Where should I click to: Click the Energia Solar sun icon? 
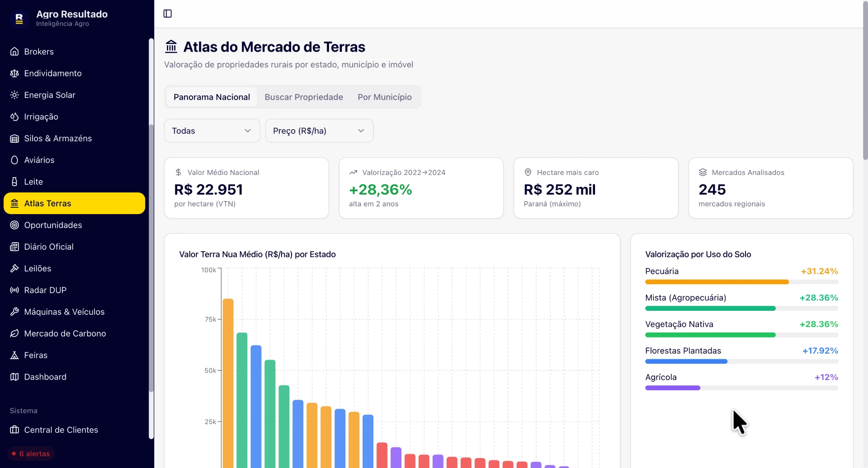(x=14, y=95)
